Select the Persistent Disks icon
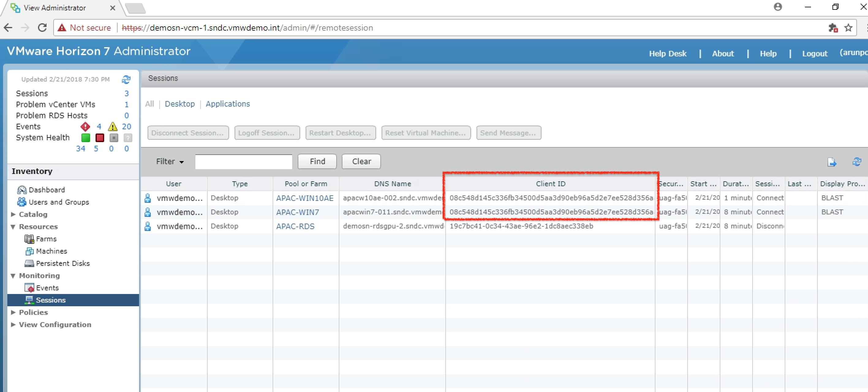 (x=30, y=263)
